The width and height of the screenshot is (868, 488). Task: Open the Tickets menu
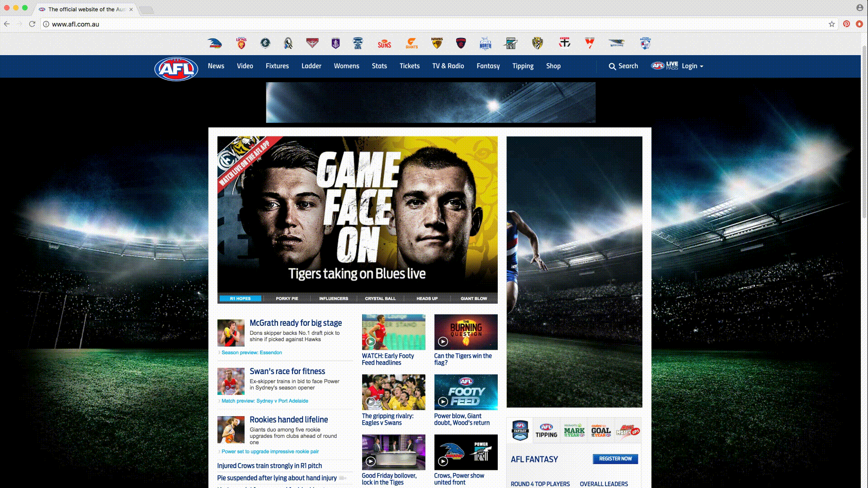tap(410, 66)
